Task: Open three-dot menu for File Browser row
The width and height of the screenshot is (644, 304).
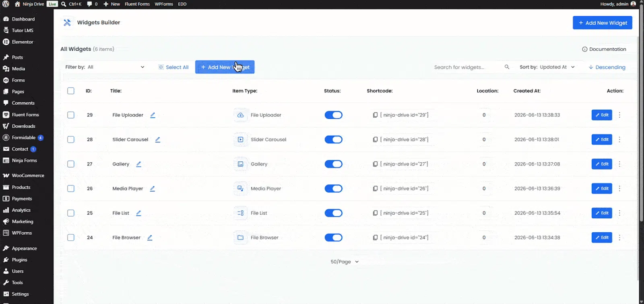Action: point(619,238)
